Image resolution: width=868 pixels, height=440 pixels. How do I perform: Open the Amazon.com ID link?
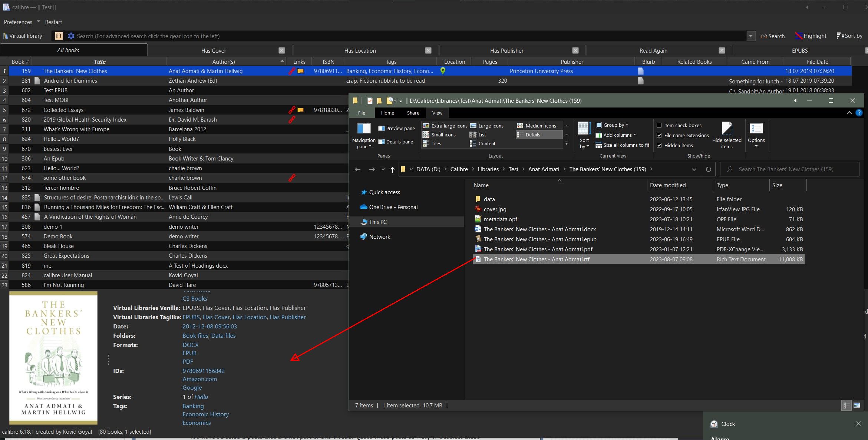[199, 379]
